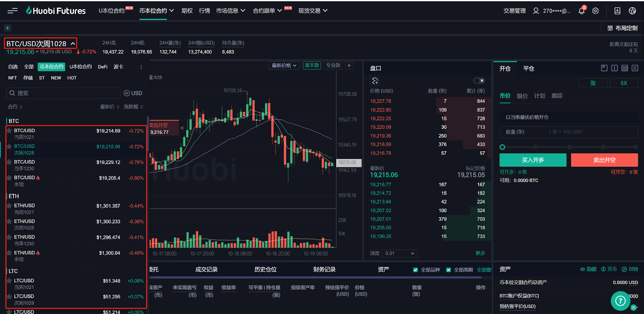644x314 pixels.
Task: Favorite the ETH/USD 当周1021 star
Action: (x=9, y=205)
